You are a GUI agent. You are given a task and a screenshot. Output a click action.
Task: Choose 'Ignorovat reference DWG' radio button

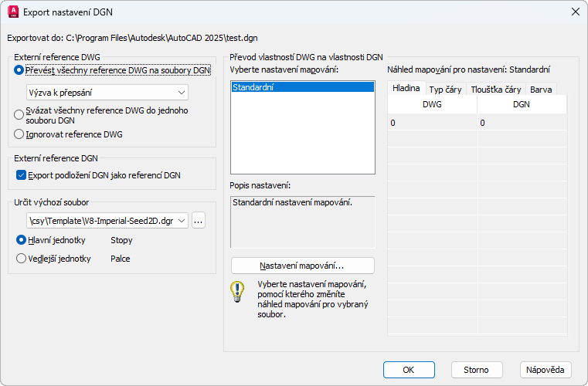coord(19,134)
